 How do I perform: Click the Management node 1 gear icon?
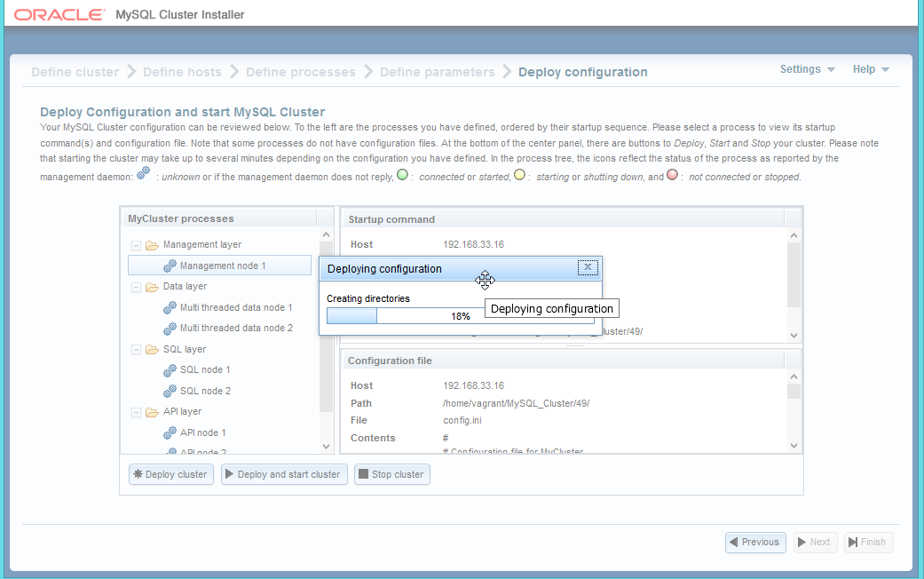pos(170,266)
